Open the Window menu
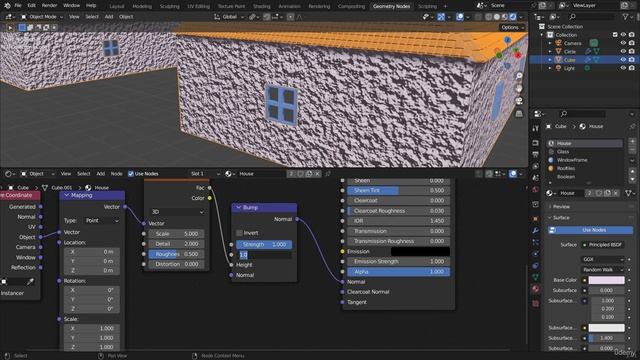 71,6
